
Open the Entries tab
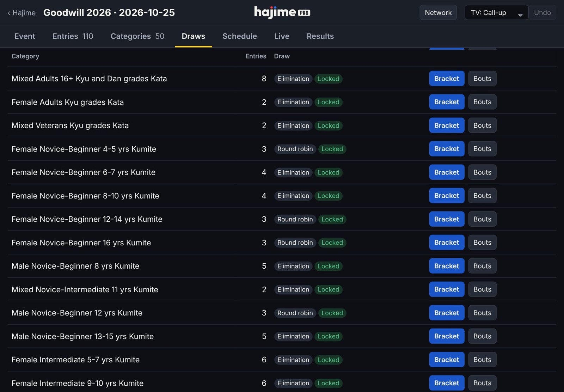pos(73,36)
